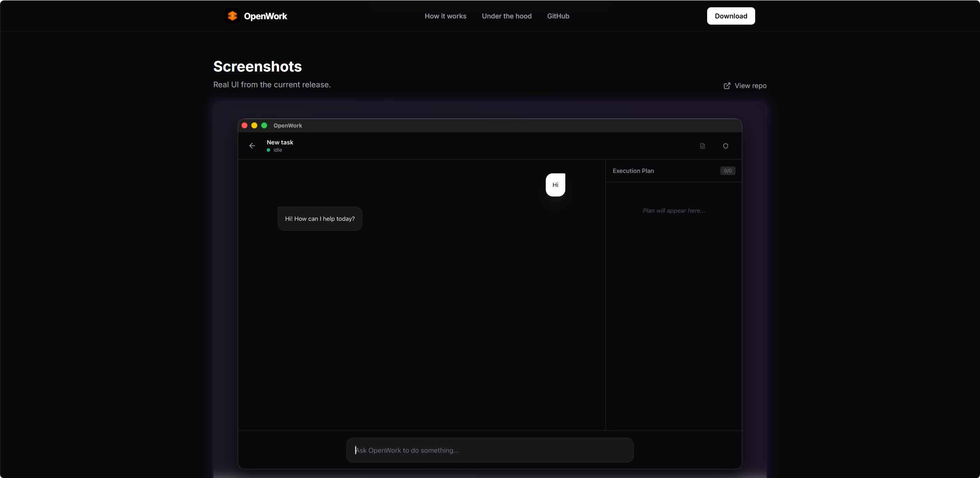Viewport: 980px width, 478px height.
Task: Click the OpenWork brand name in header
Action: 266,16
